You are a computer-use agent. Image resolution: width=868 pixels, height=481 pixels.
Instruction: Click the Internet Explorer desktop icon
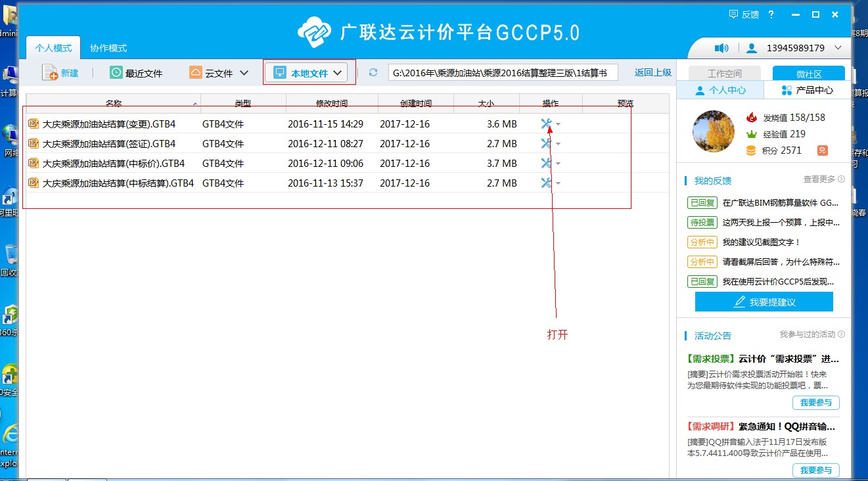point(9,434)
